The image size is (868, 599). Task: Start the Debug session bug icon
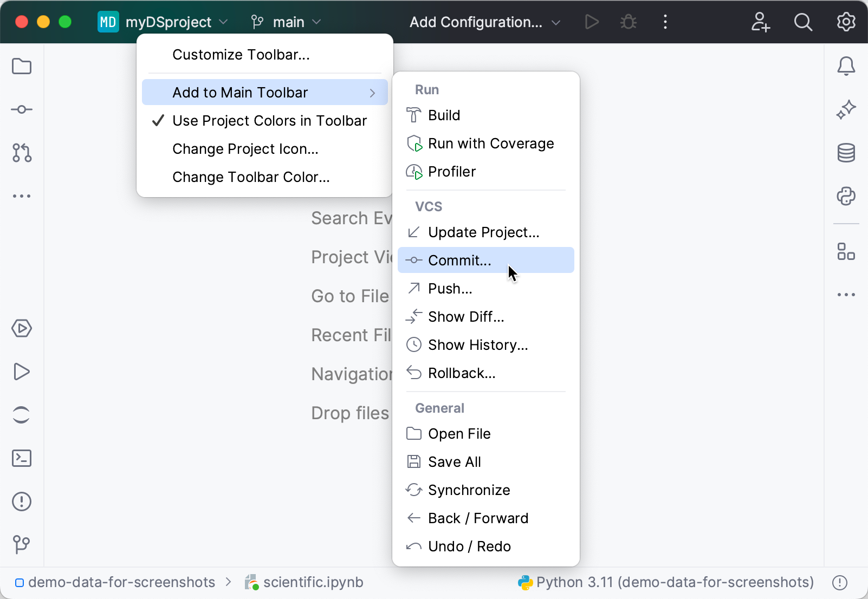tap(629, 22)
